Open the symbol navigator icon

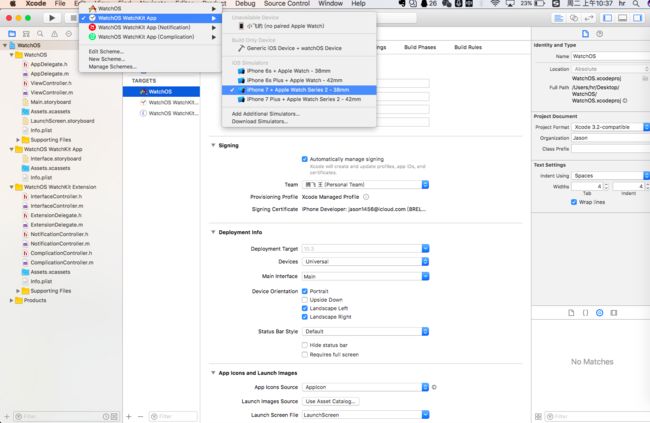click(x=26, y=34)
